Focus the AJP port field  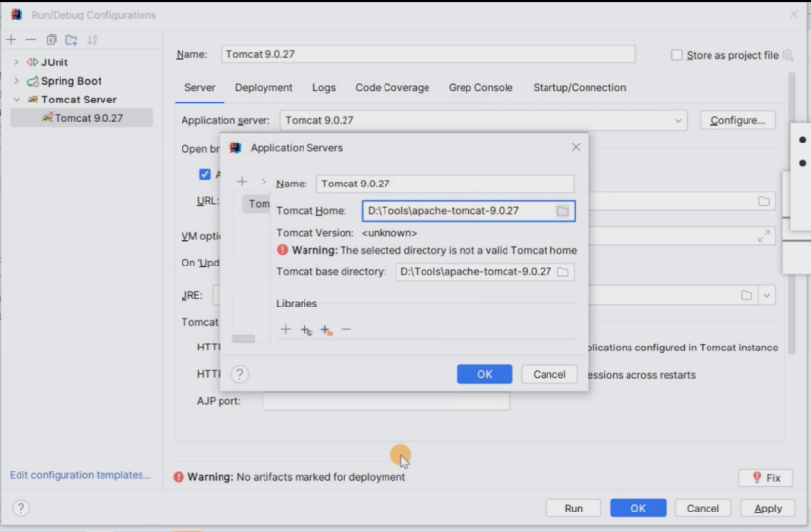pos(386,401)
